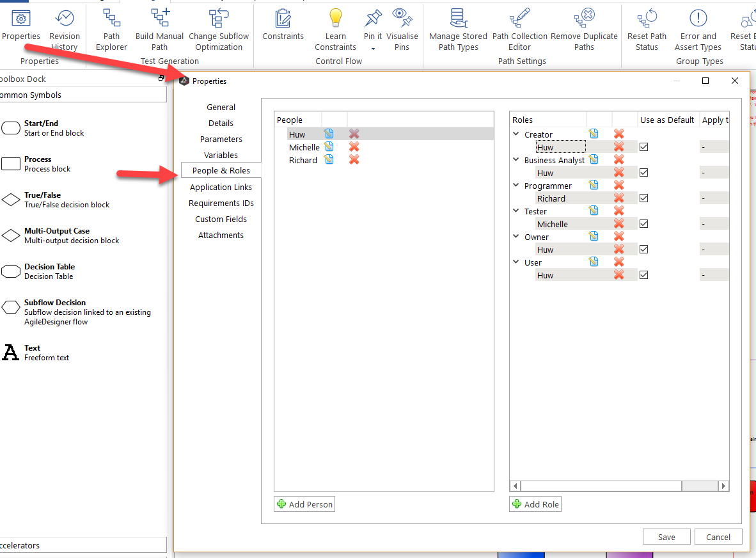
Task: Switch to the Variables tab
Action: 221,155
